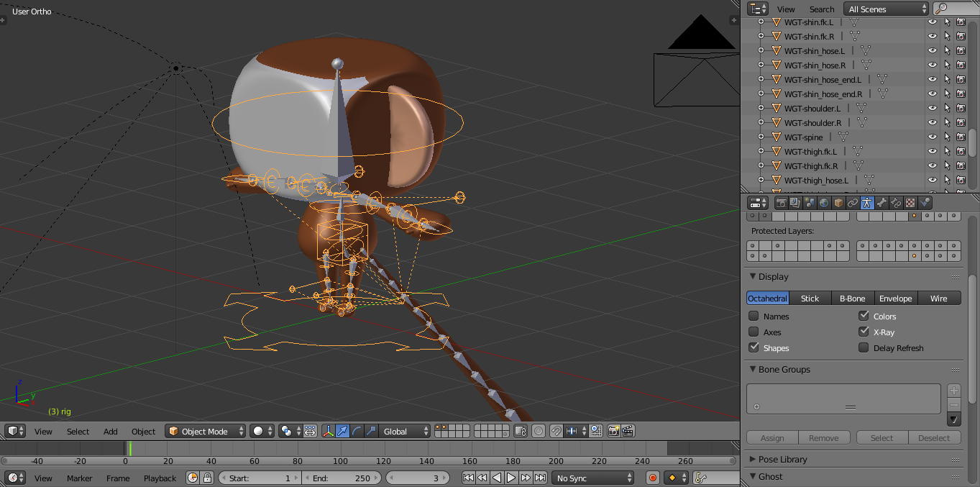
Task: Open the All Scenes outliner filter dropdown
Action: (885, 9)
